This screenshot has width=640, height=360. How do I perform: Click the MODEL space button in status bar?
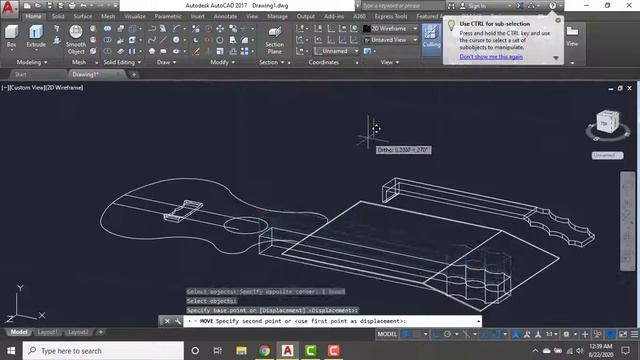[387, 334]
